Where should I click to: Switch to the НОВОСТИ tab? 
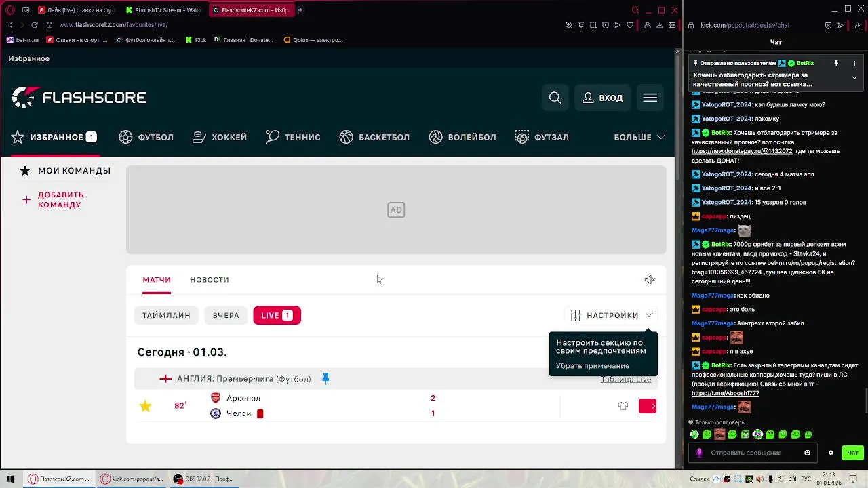210,279
